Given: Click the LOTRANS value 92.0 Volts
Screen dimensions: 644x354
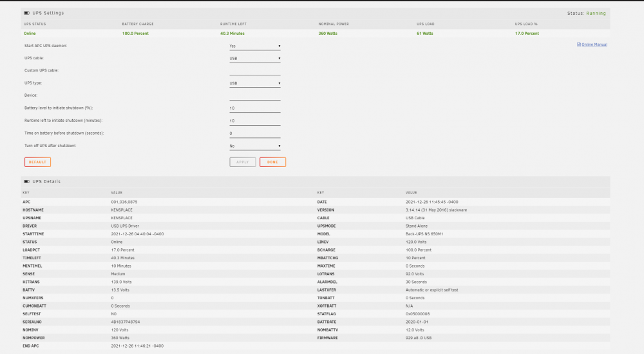Looking at the screenshot, I should click(x=415, y=274).
